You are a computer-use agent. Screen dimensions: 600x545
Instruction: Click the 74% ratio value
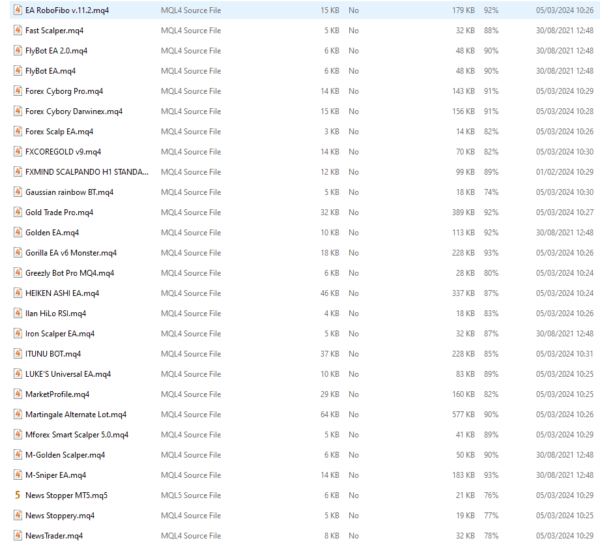[x=491, y=192]
